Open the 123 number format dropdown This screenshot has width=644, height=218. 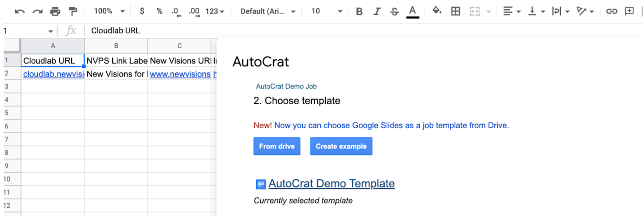coord(215,12)
